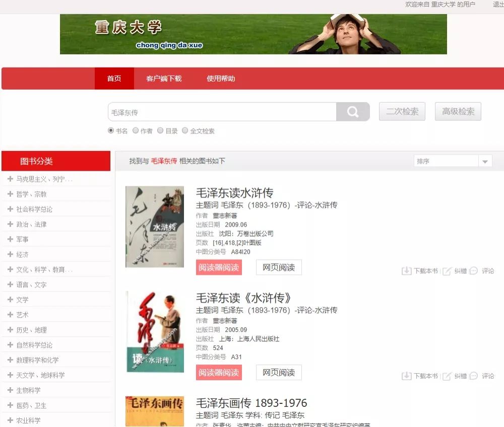Select the 全文检索 radio button
Image resolution: width=504 pixels, height=427 pixels.
point(185,130)
